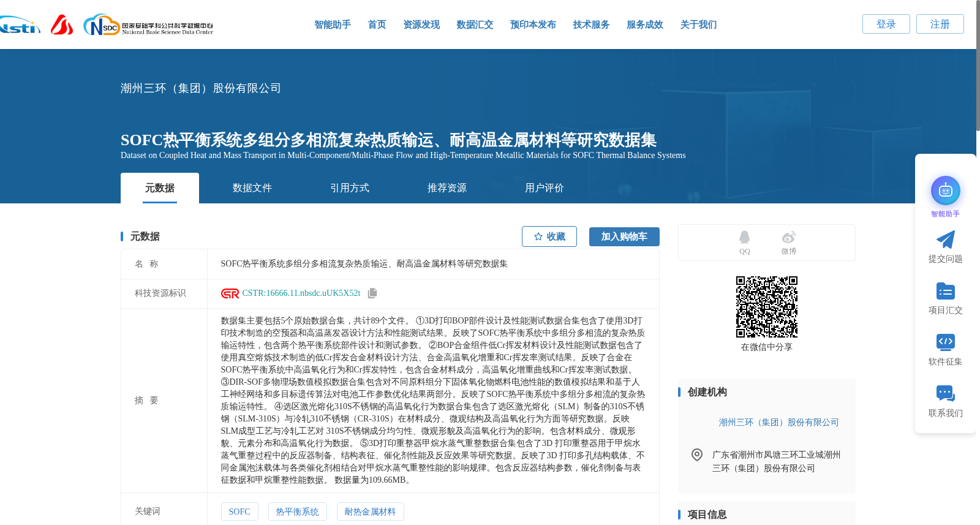
Task: Open 潮州三环（集团）股份有限公司 link under 创建机构
Action: (x=778, y=422)
